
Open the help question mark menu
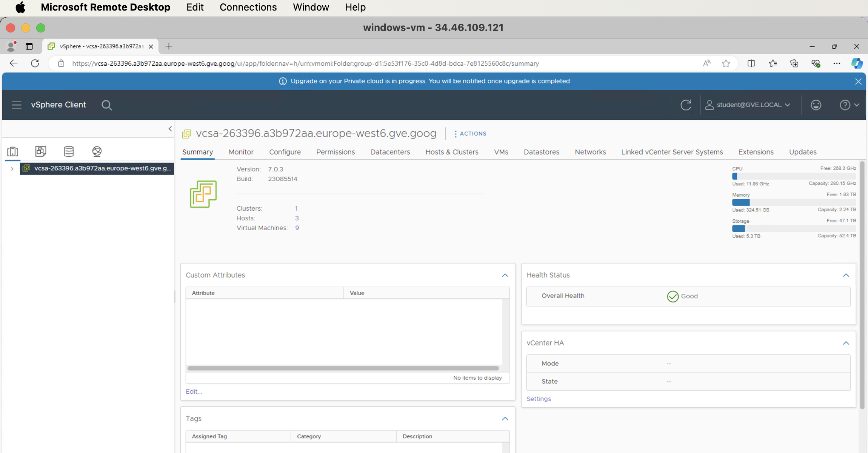tap(849, 105)
